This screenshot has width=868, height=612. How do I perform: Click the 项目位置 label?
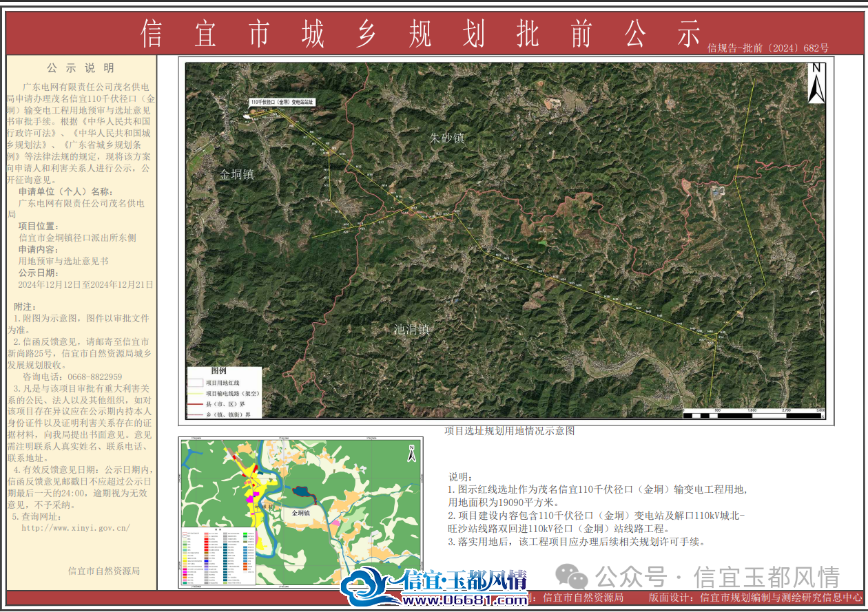coord(39,226)
